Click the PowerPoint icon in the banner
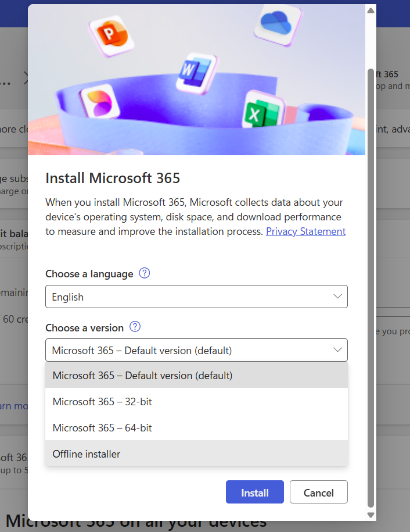Screen dimensions: 410x532 click(x=112, y=35)
